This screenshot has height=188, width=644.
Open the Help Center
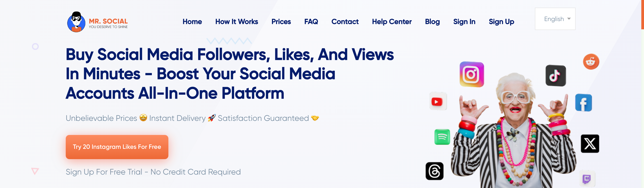392,22
